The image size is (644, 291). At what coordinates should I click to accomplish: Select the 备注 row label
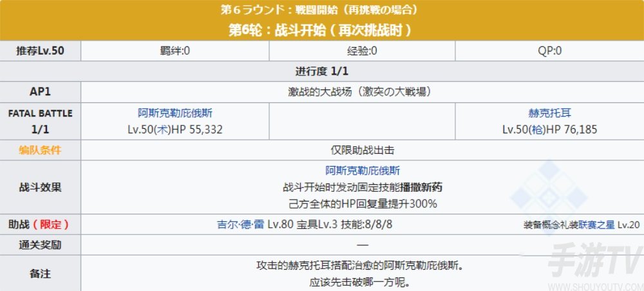(x=40, y=274)
